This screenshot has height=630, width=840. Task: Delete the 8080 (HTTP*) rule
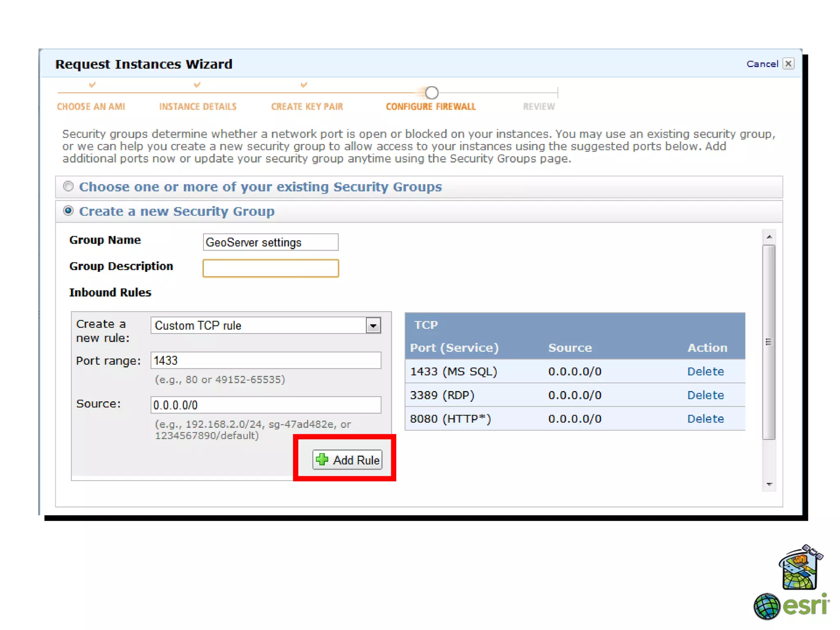click(705, 419)
